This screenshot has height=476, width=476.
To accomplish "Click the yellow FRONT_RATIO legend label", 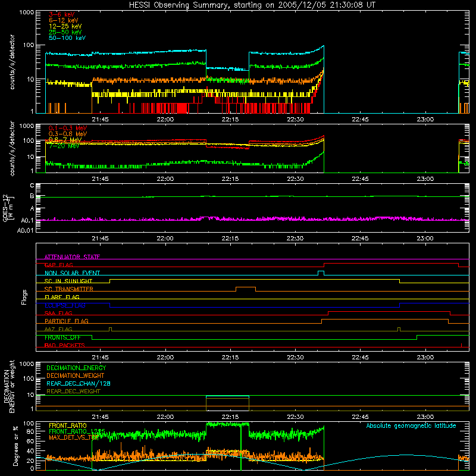I will coord(68,425).
